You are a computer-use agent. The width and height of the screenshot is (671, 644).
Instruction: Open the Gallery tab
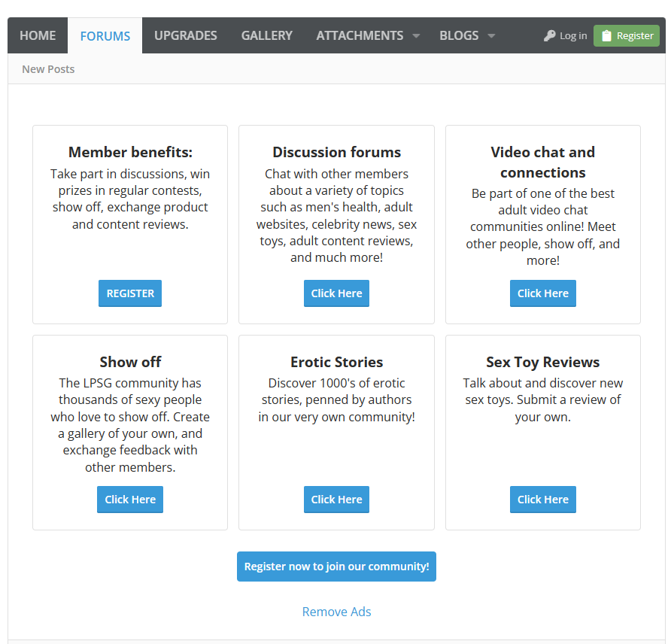(x=266, y=35)
